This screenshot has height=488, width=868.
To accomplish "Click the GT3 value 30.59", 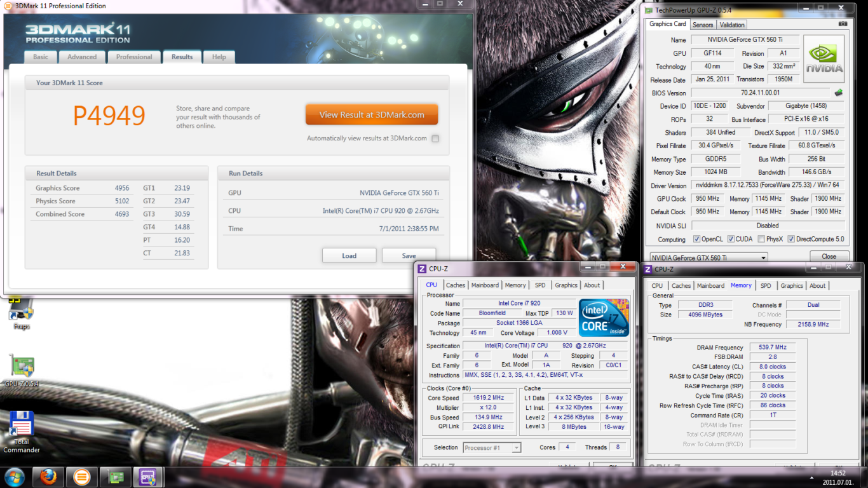I will [x=182, y=214].
